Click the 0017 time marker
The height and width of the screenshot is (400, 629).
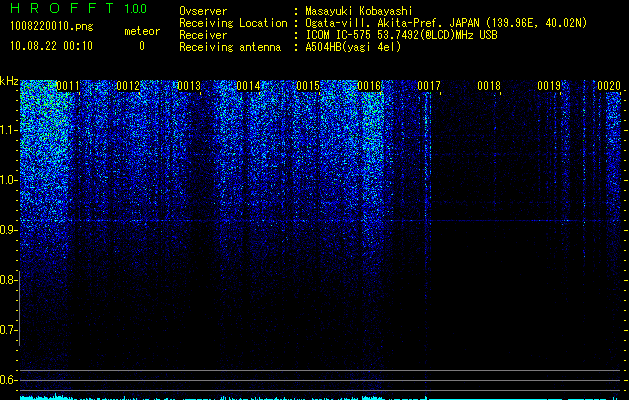tap(429, 86)
